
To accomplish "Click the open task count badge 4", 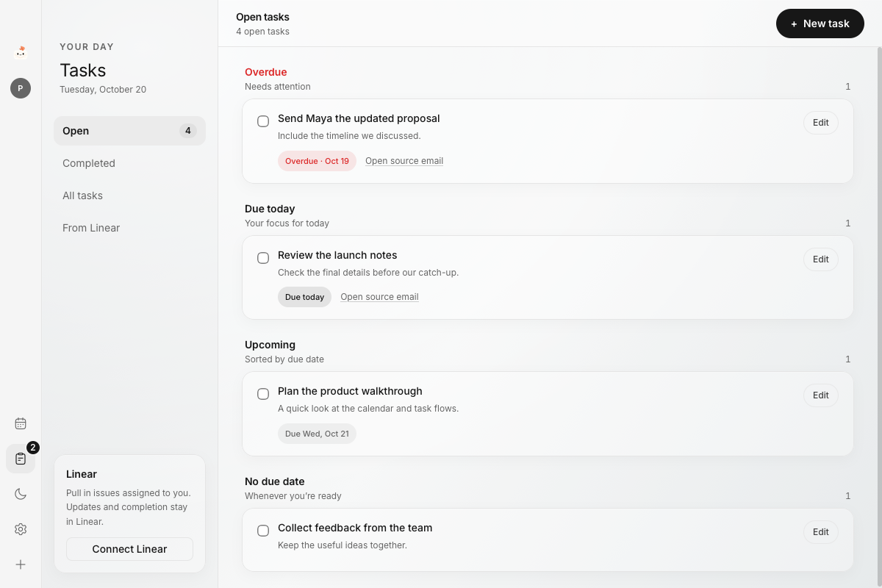I will pos(188,131).
